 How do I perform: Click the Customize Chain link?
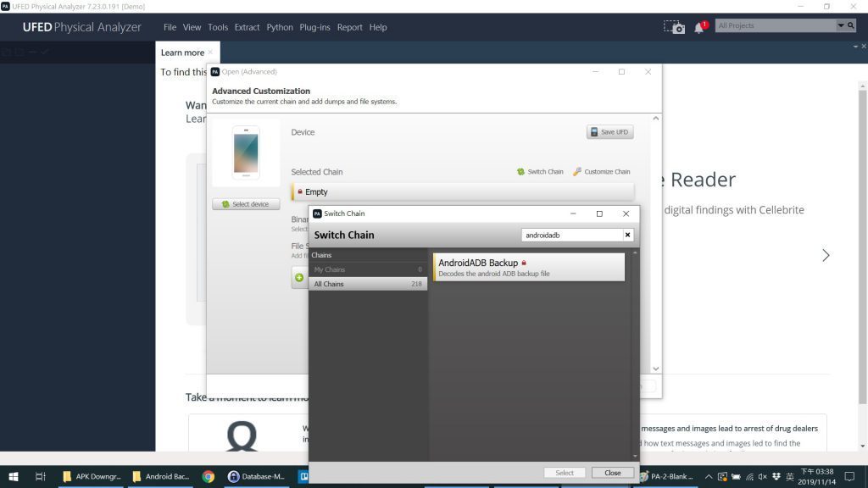click(x=601, y=172)
